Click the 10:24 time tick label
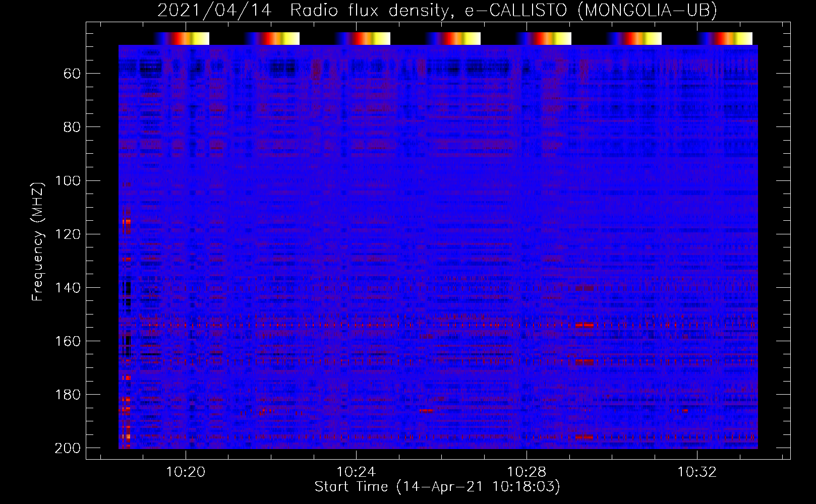Viewport: 816px width, 504px height. click(356, 472)
